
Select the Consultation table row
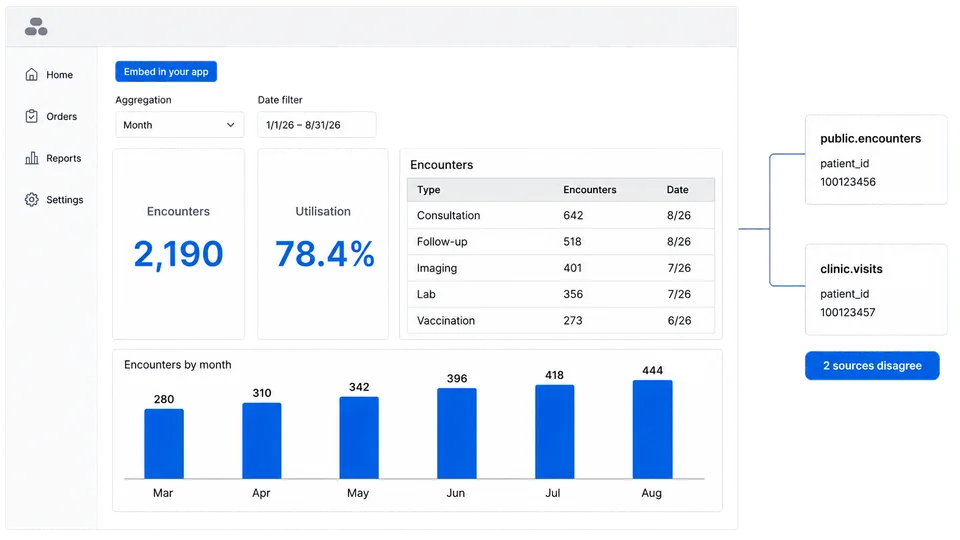tap(561, 216)
